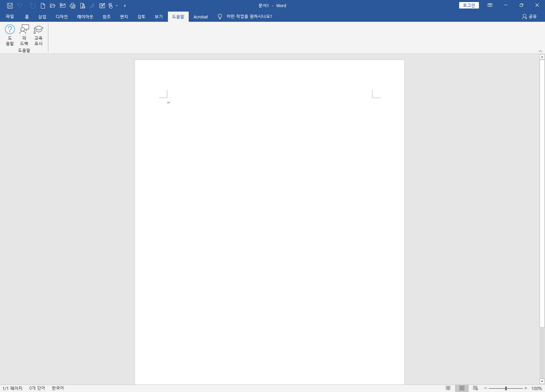Switch to the 검토 tab
The height and width of the screenshot is (392, 545).
click(141, 16)
